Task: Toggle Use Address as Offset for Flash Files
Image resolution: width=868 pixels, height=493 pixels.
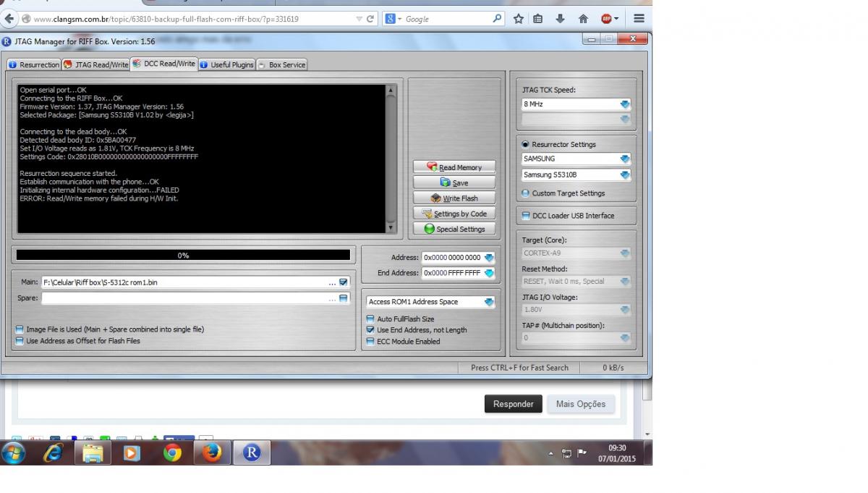Action: coord(20,341)
